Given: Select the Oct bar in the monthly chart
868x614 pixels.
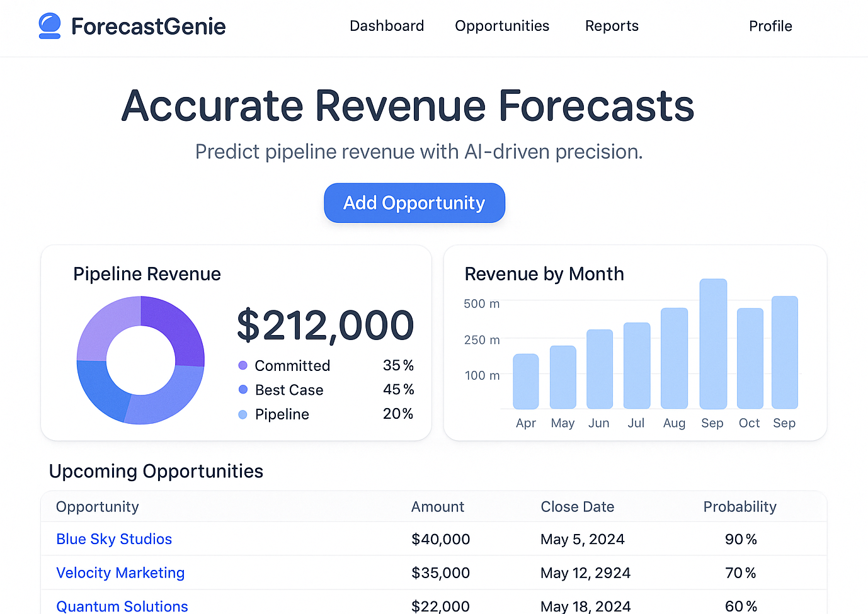Looking at the screenshot, I should click(749, 359).
